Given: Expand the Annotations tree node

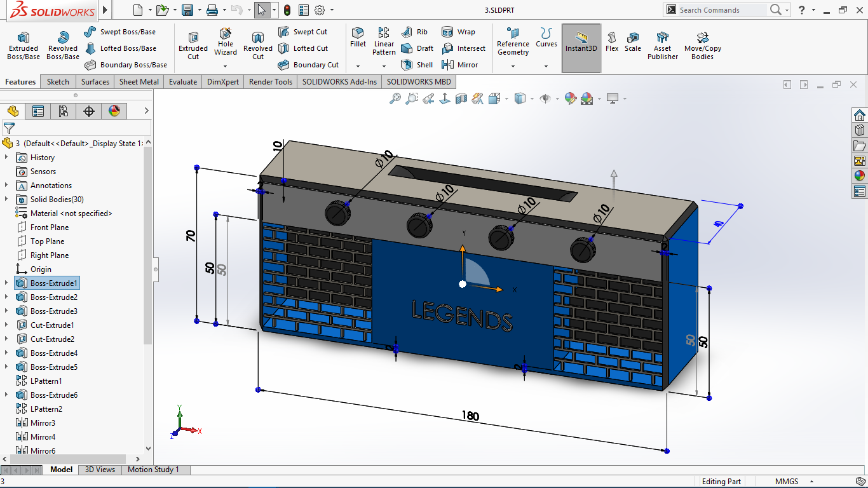Looking at the screenshot, I should pyautogui.click(x=6, y=185).
